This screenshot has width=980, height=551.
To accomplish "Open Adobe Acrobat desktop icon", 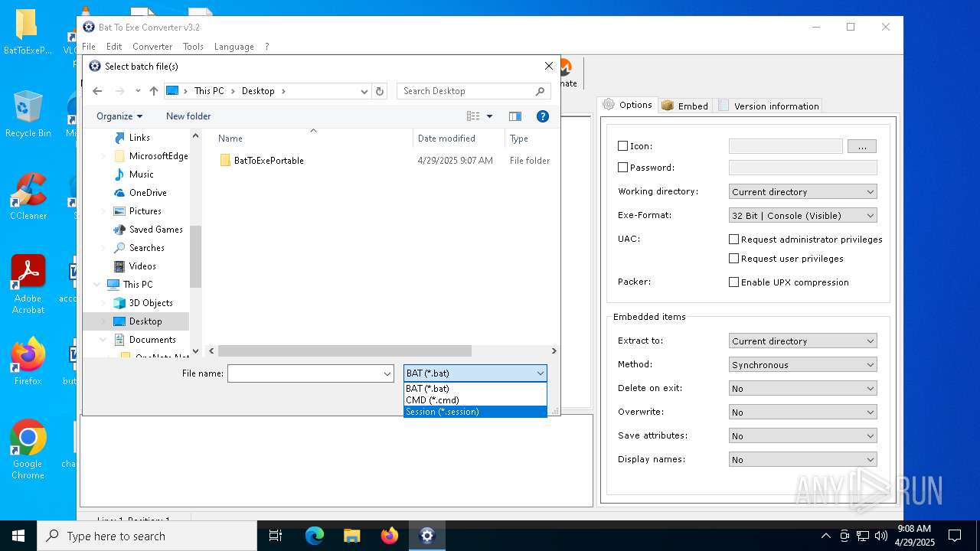I will 28,285.
